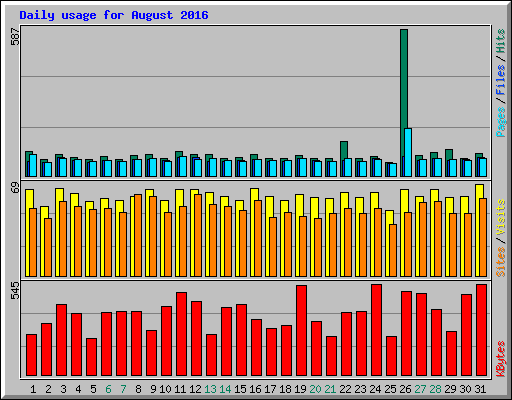Click day label 10 on x-axis

[165, 389]
